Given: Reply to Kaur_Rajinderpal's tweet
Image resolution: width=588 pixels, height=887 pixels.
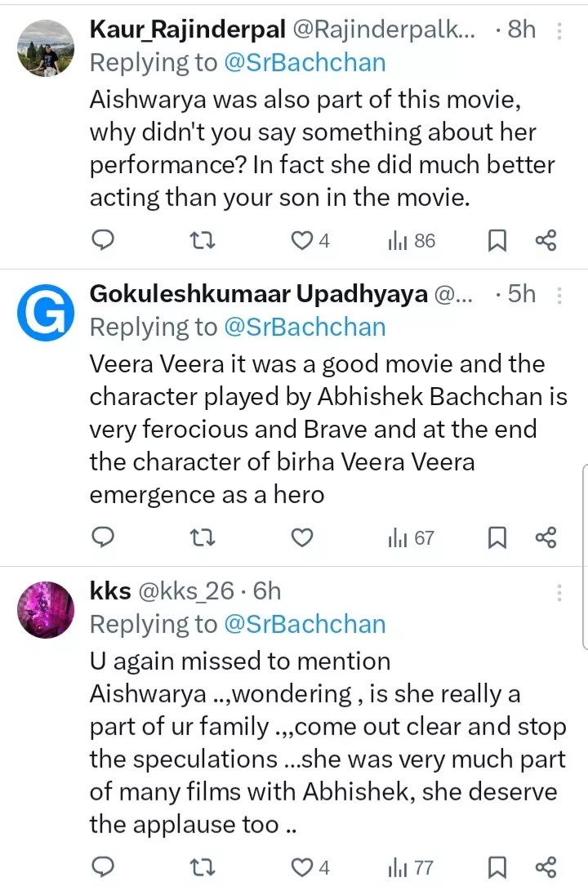Looking at the screenshot, I should coord(102,240).
